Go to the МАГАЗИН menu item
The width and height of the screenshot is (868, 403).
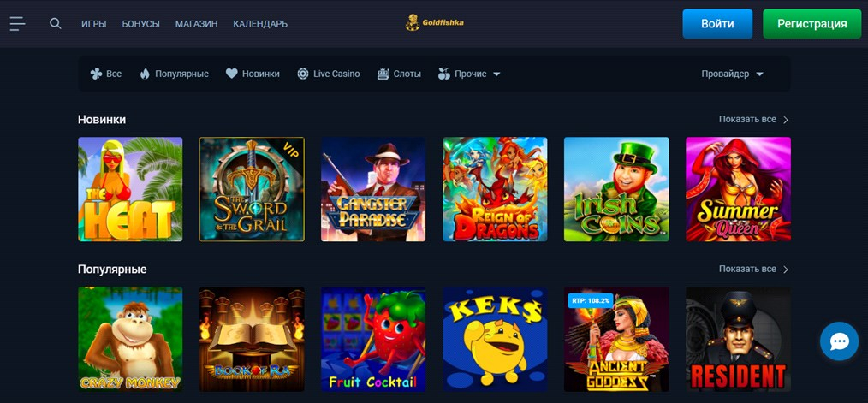pyautogui.click(x=197, y=24)
